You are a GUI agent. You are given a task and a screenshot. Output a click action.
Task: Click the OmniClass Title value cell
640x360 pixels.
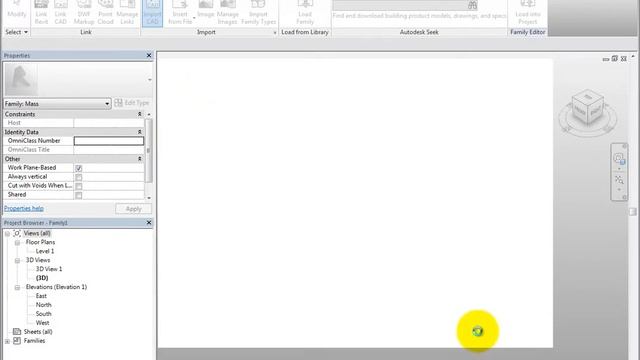click(x=109, y=150)
